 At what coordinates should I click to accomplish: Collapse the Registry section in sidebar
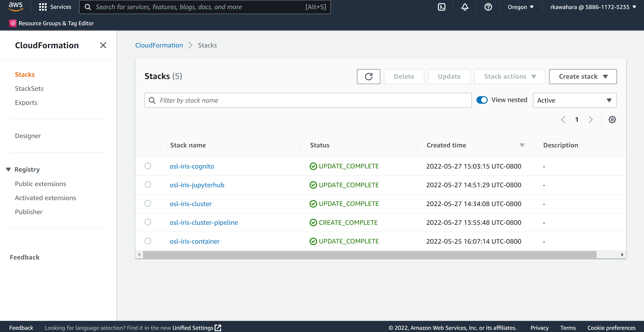point(8,169)
